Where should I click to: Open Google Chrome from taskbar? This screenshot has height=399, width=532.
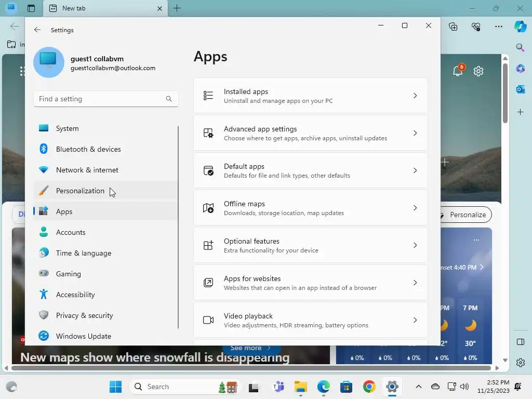pyautogui.click(x=369, y=387)
